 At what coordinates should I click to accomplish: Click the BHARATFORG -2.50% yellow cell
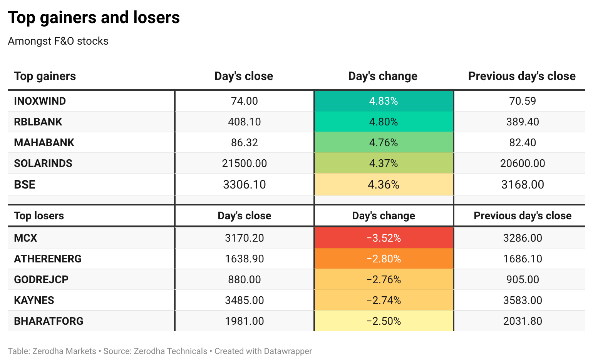[384, 321]
